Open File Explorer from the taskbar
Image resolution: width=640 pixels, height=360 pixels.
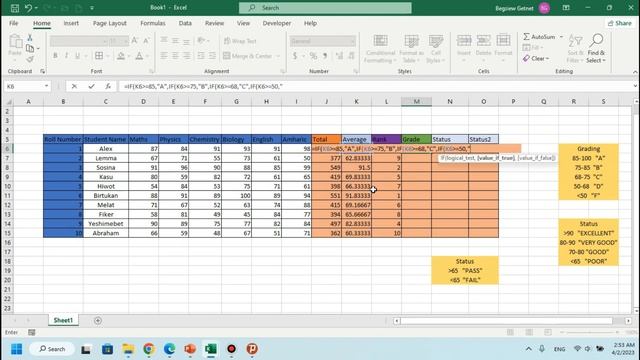(128, 349)
